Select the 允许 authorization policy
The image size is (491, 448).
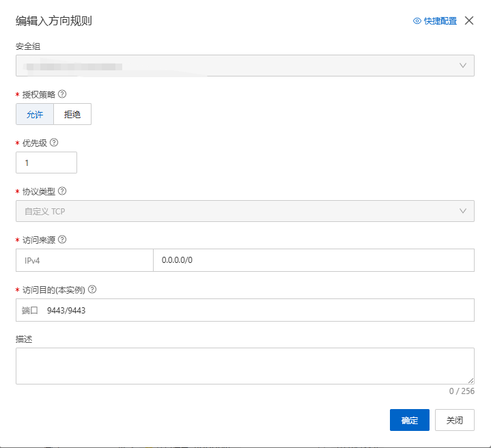pos(35,114)
